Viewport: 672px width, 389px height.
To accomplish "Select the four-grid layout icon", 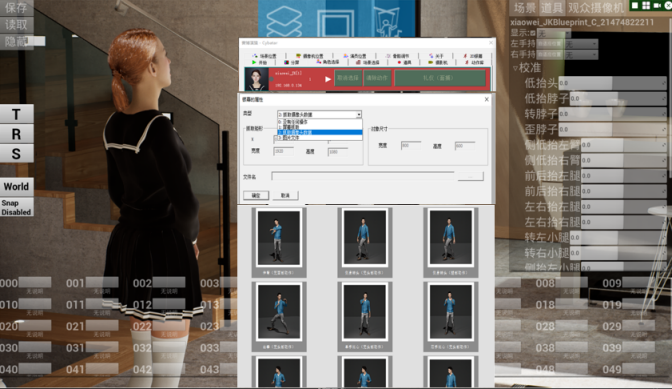I will click(646, 5).
